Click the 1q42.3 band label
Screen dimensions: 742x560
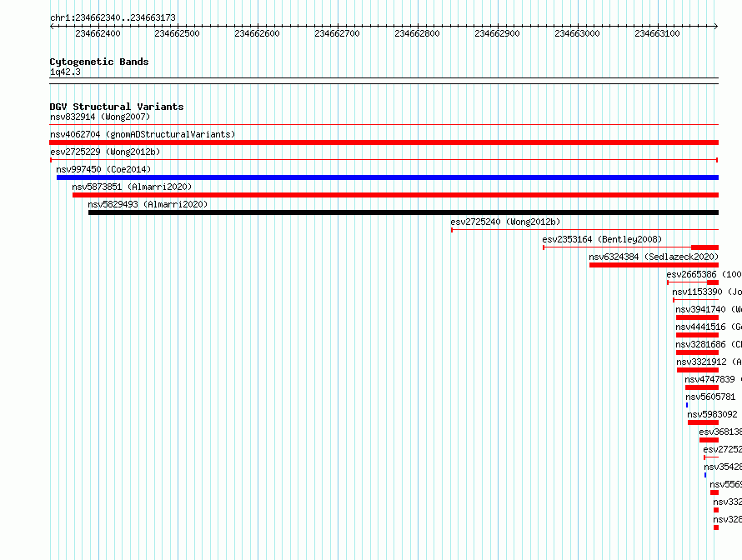(65, 72)
